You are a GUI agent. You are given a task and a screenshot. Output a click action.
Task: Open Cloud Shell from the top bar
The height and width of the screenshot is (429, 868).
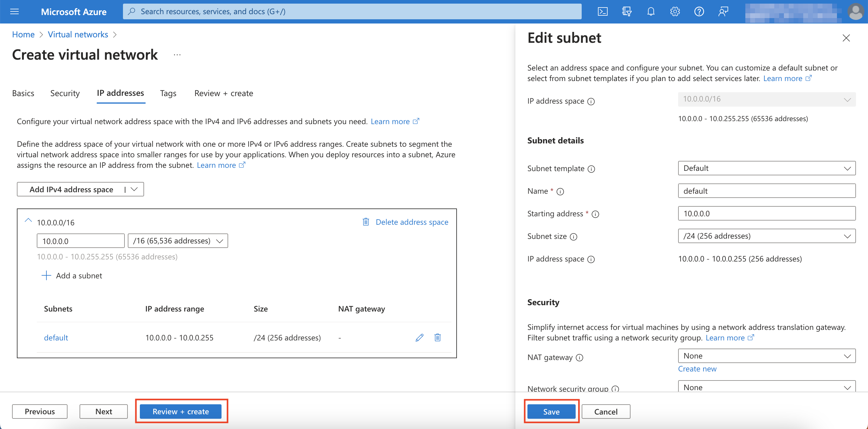[x=603, y=11]
